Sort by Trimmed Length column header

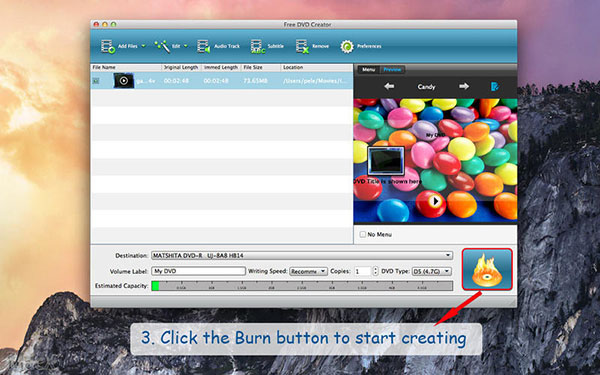click(221, 67)
